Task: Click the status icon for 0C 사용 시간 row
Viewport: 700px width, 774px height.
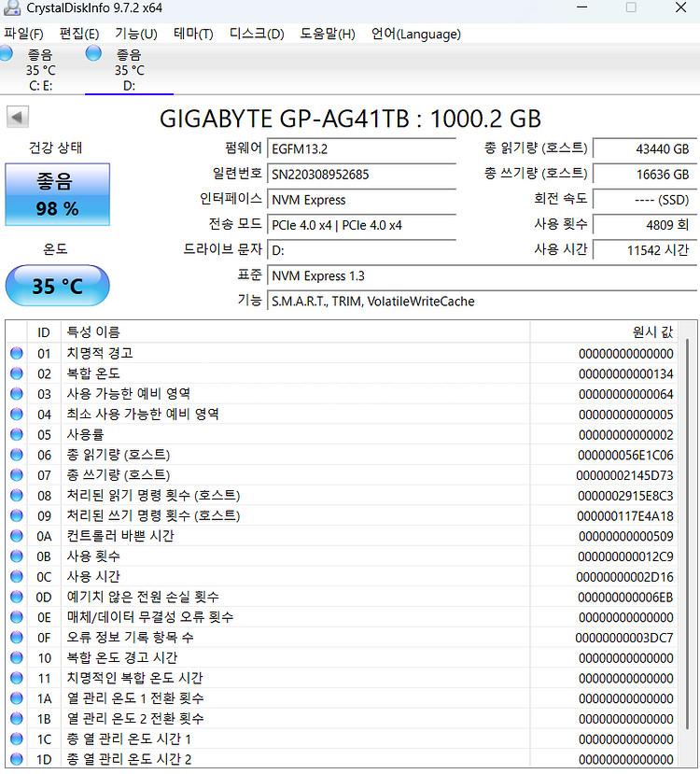Action: 16,577
